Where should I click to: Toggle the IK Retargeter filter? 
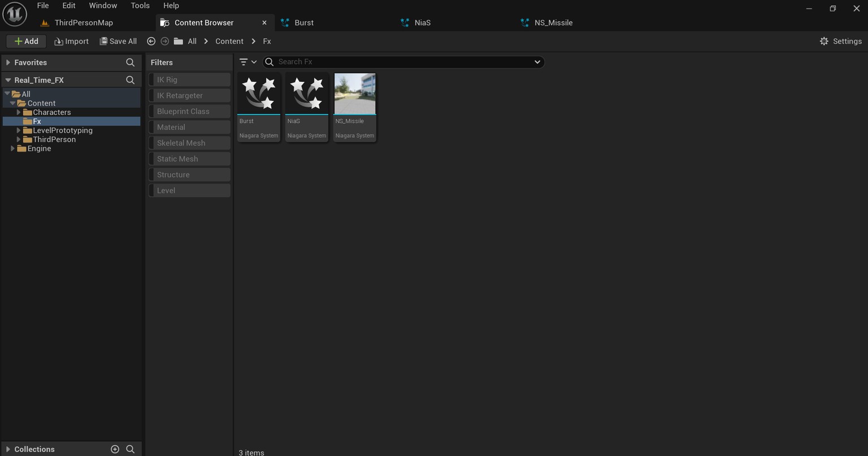tap(189, 95)
